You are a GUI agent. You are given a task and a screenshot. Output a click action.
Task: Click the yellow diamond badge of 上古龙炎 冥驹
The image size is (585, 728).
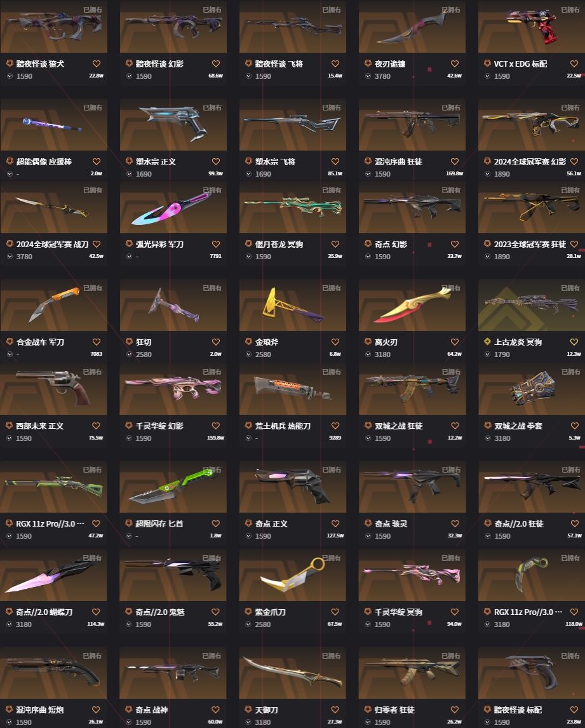[x=487, y=341]
